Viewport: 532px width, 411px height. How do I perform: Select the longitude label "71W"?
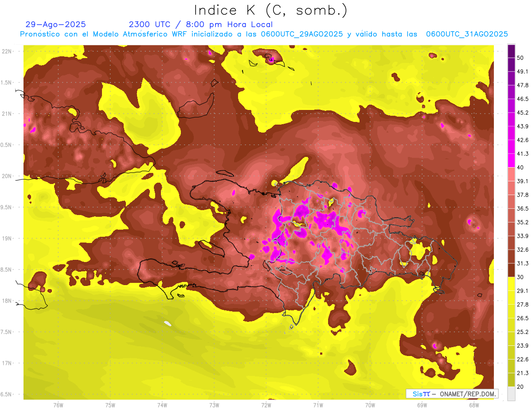pos(318,405)
